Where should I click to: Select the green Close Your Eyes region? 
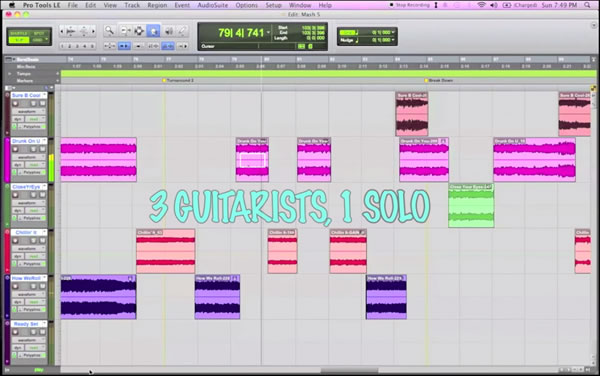[x=471, y=205]
